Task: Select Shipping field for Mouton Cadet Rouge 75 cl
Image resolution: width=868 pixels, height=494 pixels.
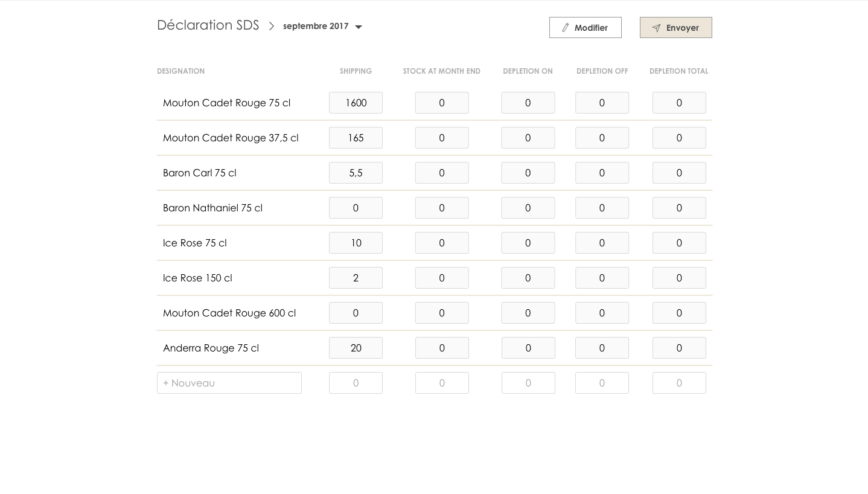Action: (356, 103)
